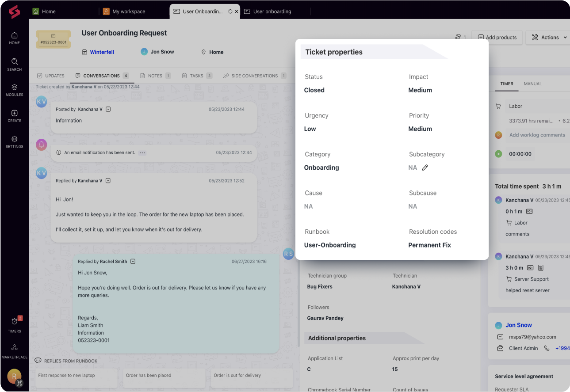Click the email icon beside msps79@yahoo.com
Viewport: 570px width, 392px height.
coord(500,337)
